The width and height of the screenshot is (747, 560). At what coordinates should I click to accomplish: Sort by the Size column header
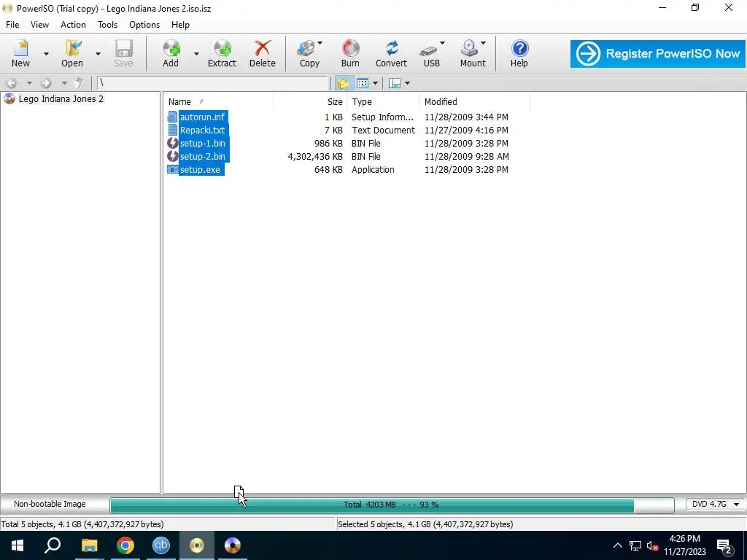point(335,102)
